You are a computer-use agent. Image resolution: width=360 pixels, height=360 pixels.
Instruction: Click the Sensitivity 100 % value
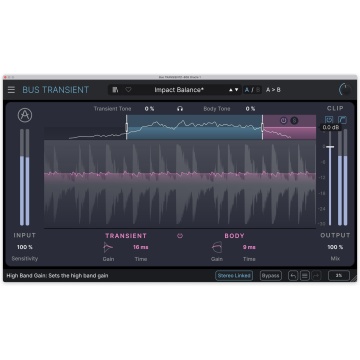tap(25, 247)
